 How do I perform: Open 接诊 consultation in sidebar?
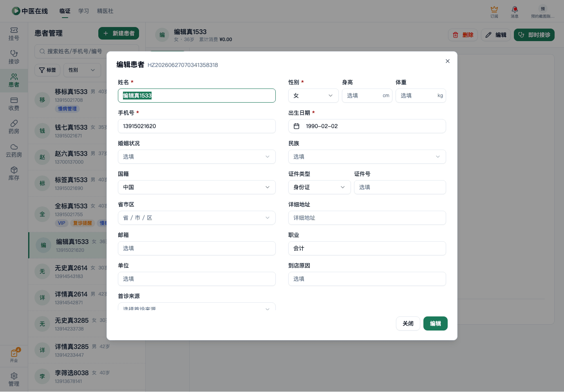(x=14, y=57)
